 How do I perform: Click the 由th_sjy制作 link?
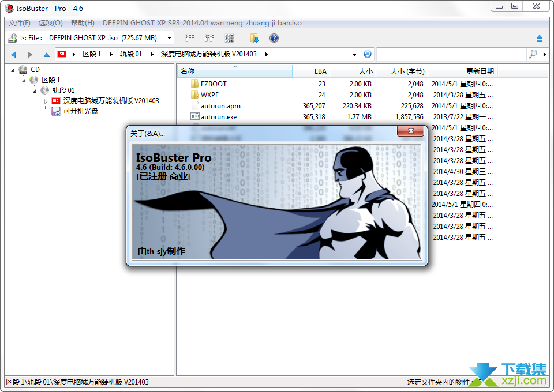(161, 251)
